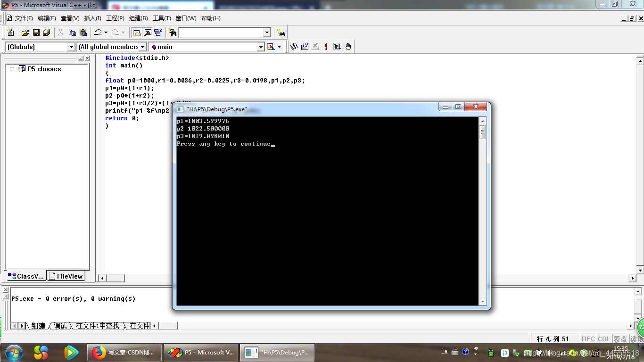This screenshot has width=644, height=362.
Task: Select P5 classes in workspace tree
Action: 44,69
